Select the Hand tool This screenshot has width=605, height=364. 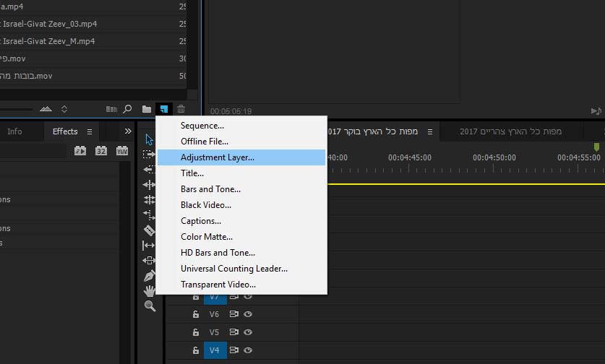(x=150, y=291)
